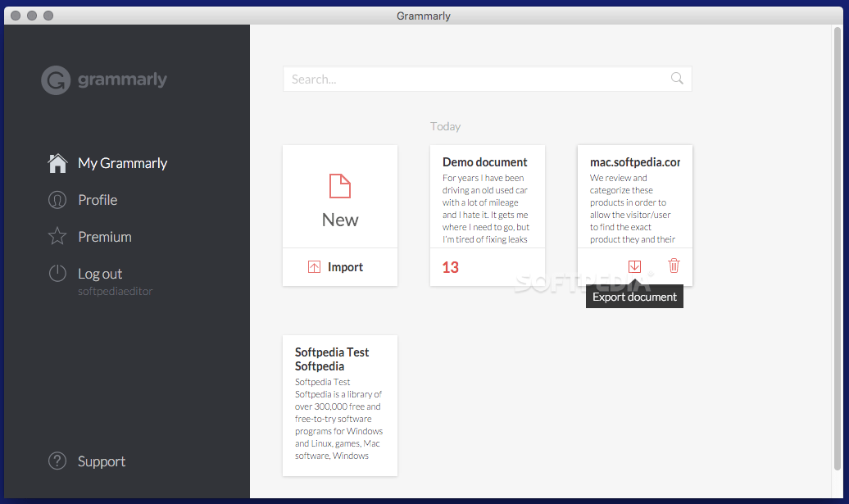The width and height of the screenshot is (849, 504).
Task: Click the Demo document preview text
Action: tap(486, 208)
